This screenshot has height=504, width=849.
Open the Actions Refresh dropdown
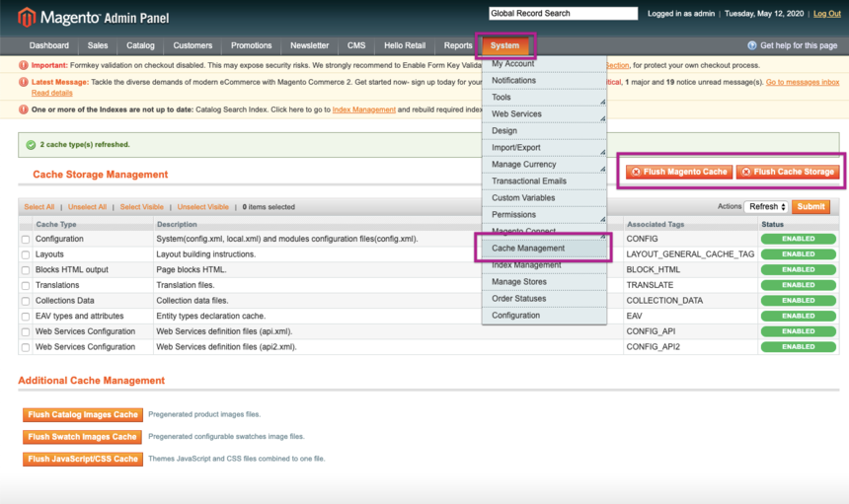[767, 207]
